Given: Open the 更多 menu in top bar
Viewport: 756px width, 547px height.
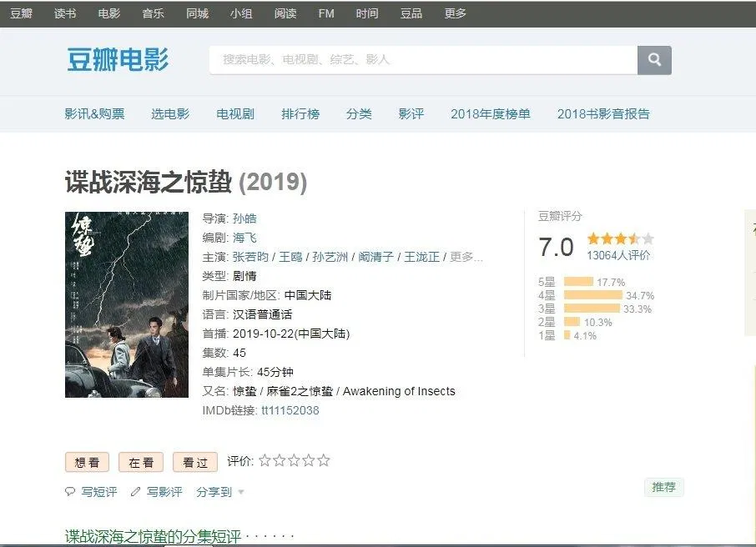Looking at the screenshot, I should 456,13.
